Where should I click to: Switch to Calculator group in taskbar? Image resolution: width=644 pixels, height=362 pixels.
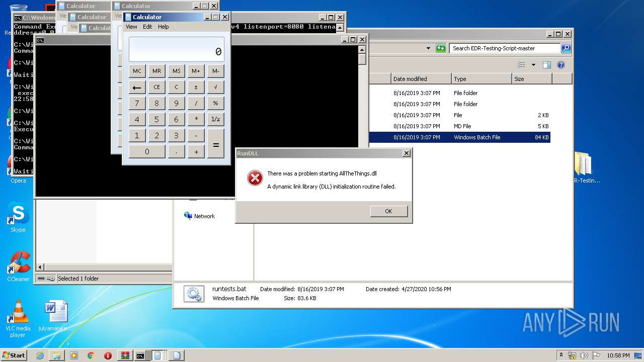pyautogui.click(x=158, y=355)
